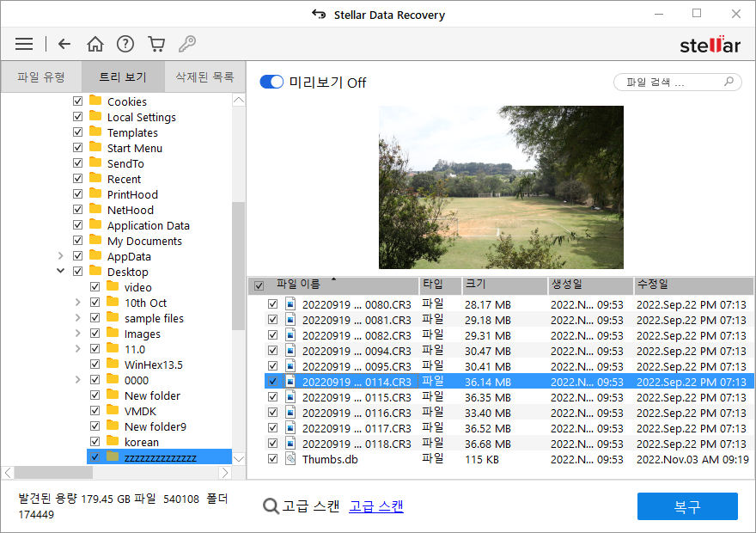This screenshot has width=756, height=533.
Task: Switch to the 삭제된 목록 tab
Action: click(x=204, y=77)
